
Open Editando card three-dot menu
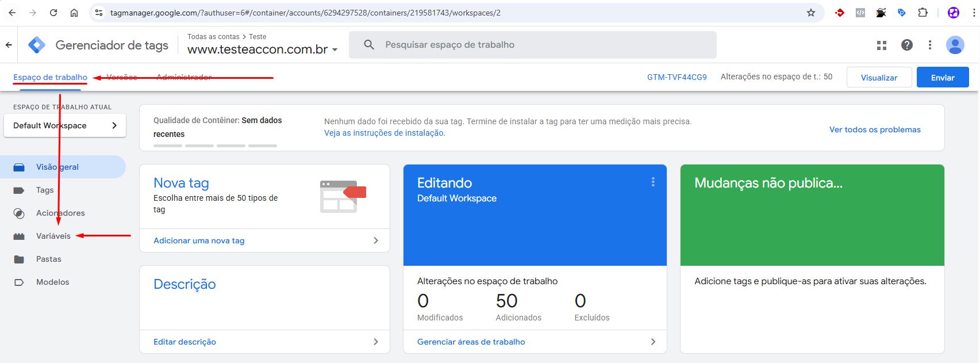click(653, 182)
